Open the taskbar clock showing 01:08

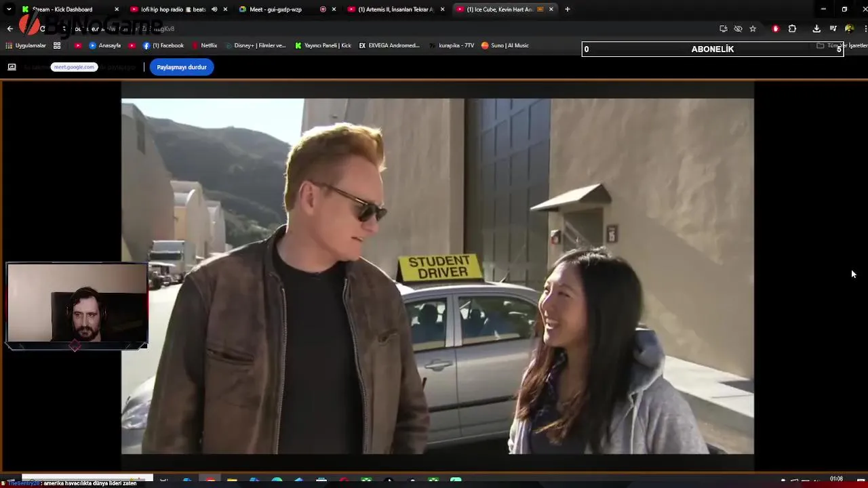click(836, 479)
